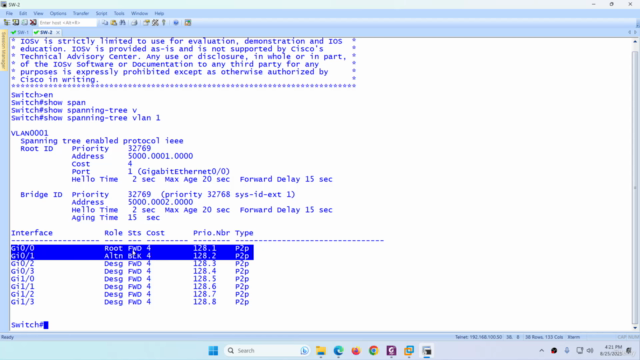Click the Bridge ID address 5000.0002.0000
This screenshot has width=640, height=360.
tap(160, 202)
